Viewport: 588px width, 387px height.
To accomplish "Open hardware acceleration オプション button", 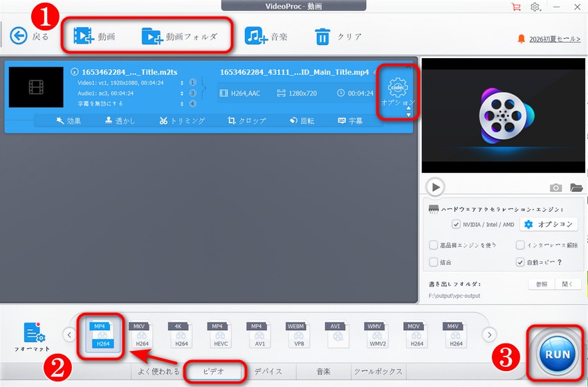I will (548, 224).
